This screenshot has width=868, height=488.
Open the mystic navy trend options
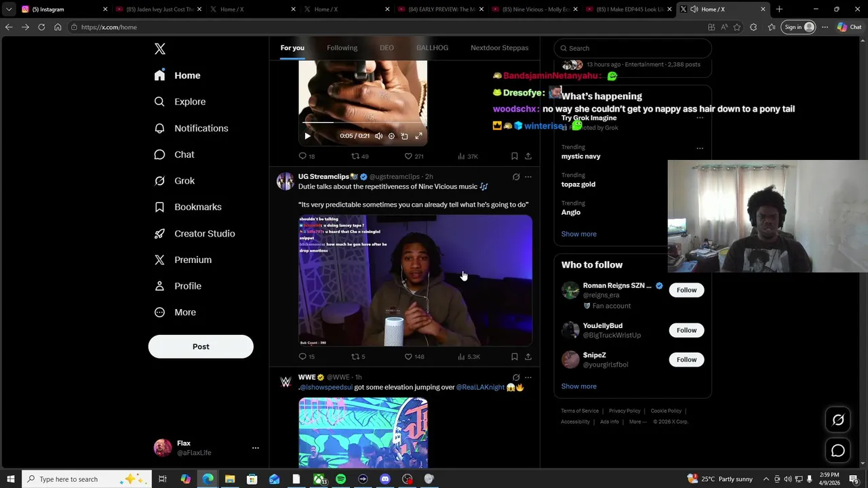pos(700,148)
